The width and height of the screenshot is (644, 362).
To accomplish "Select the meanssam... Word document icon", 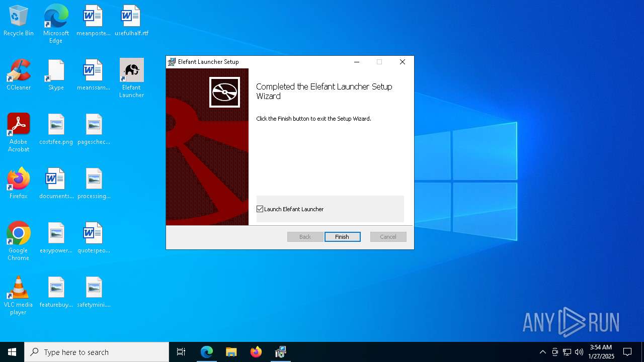I will [94, 75].
